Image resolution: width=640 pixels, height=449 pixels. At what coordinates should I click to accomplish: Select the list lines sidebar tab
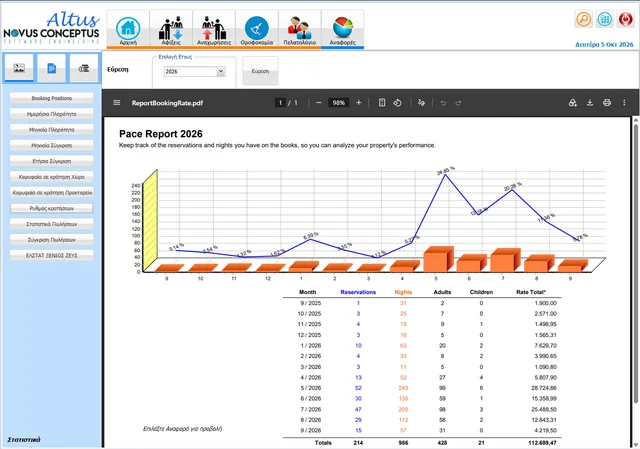tap(84, 68)
